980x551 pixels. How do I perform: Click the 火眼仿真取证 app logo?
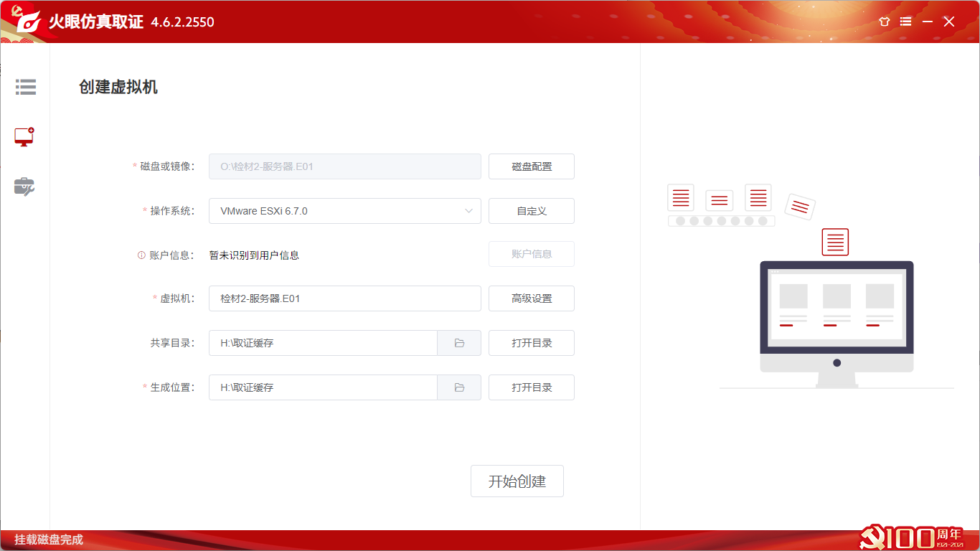[x=29, y=22]
